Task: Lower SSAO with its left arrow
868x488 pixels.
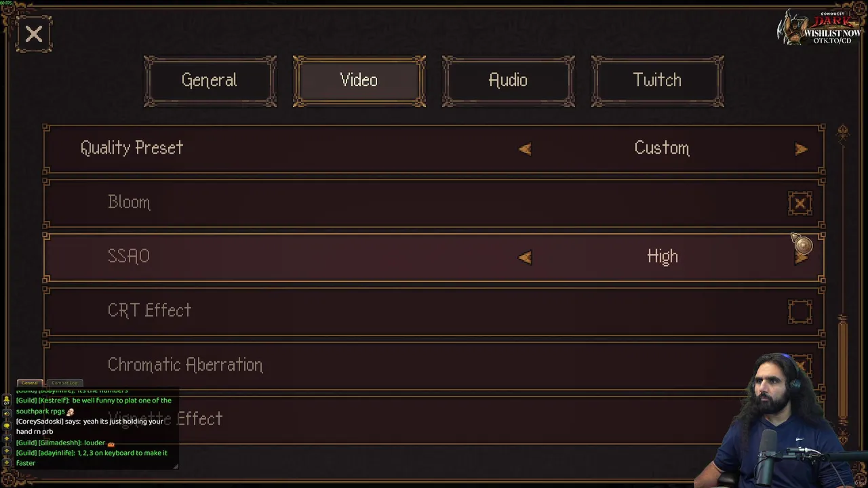Action: point(525,258)
